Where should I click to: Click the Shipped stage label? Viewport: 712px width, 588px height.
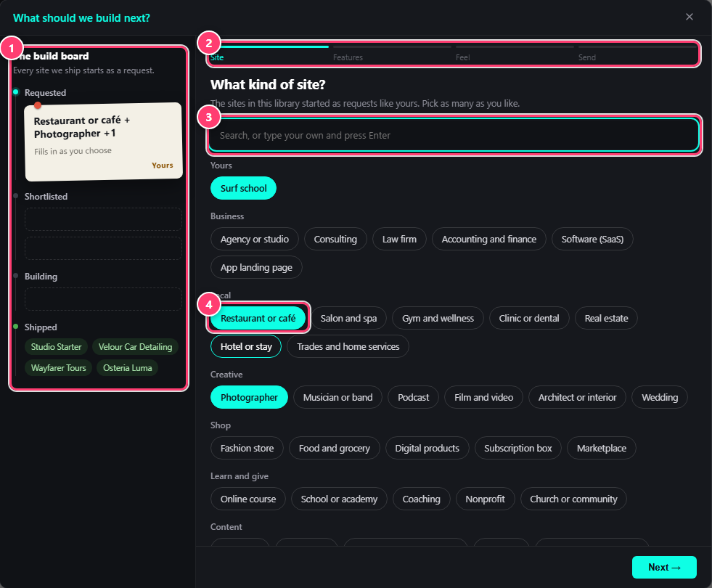point(41,327)
